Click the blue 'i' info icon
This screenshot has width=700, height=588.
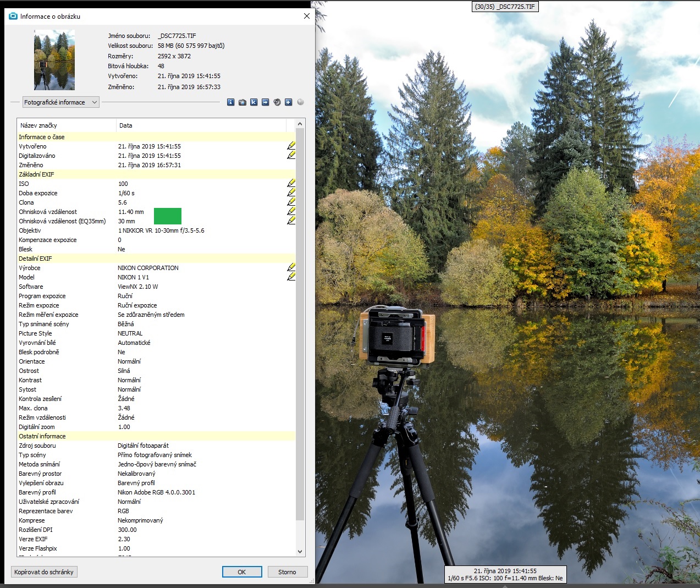[230, 102]
